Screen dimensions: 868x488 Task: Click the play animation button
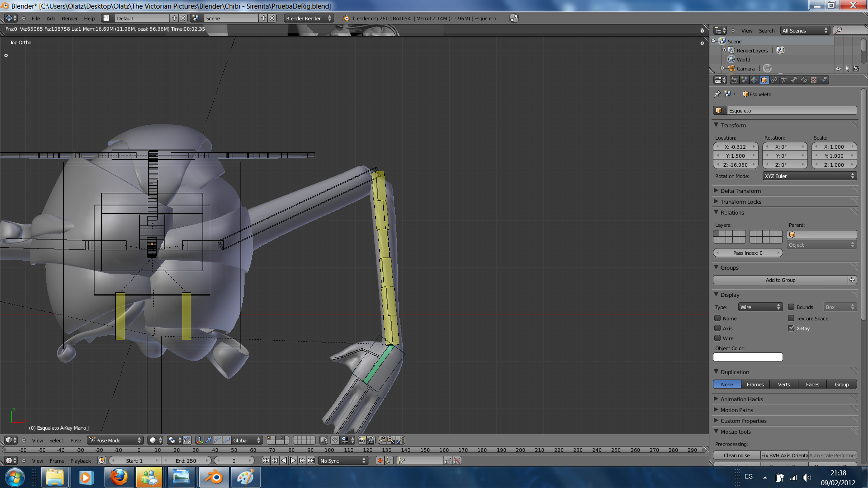(293, 460)
